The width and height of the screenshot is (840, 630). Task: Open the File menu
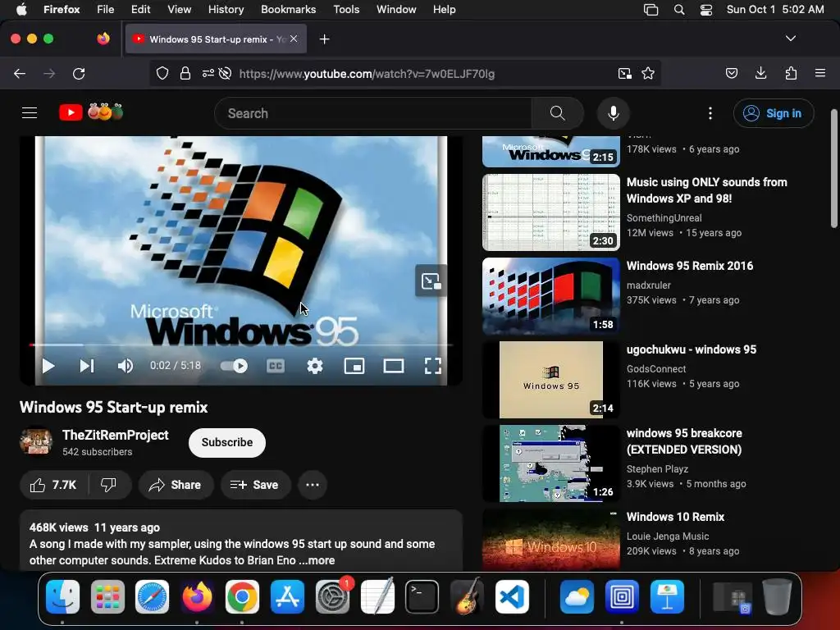(x=105, y=10)
